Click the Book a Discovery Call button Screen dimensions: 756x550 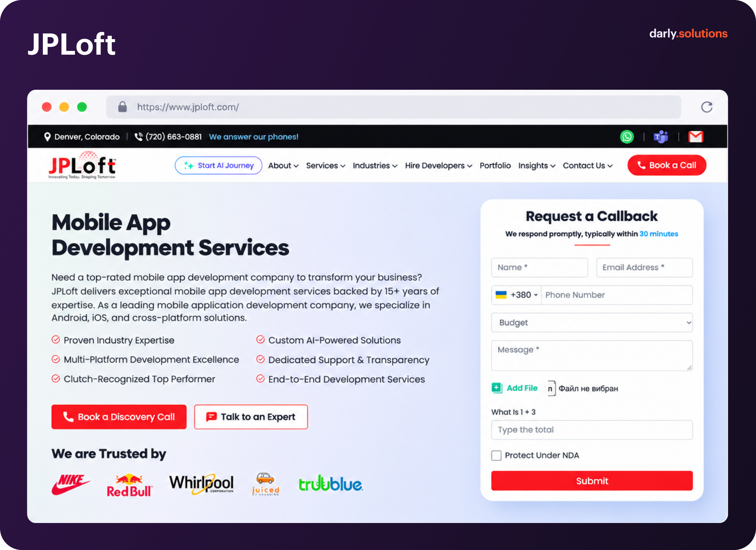119,417
